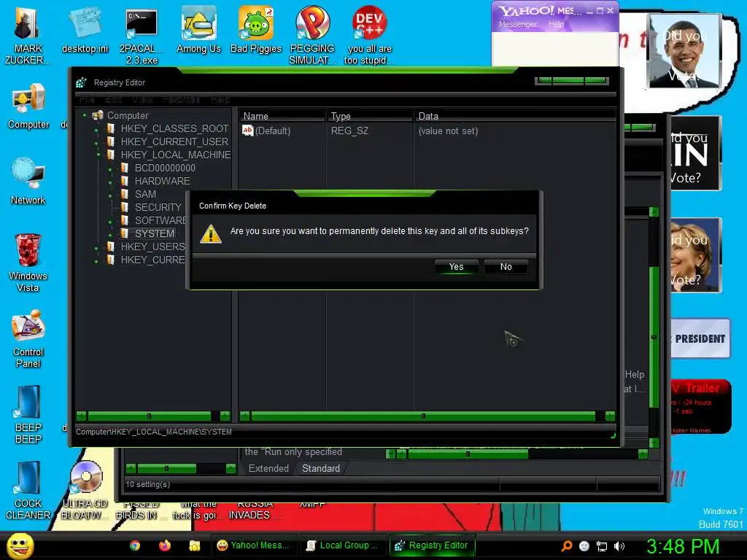The image size is (747, 560).
Task: Collapse the HKEY_LOCAL_MACHINE node
Action: 98,155
